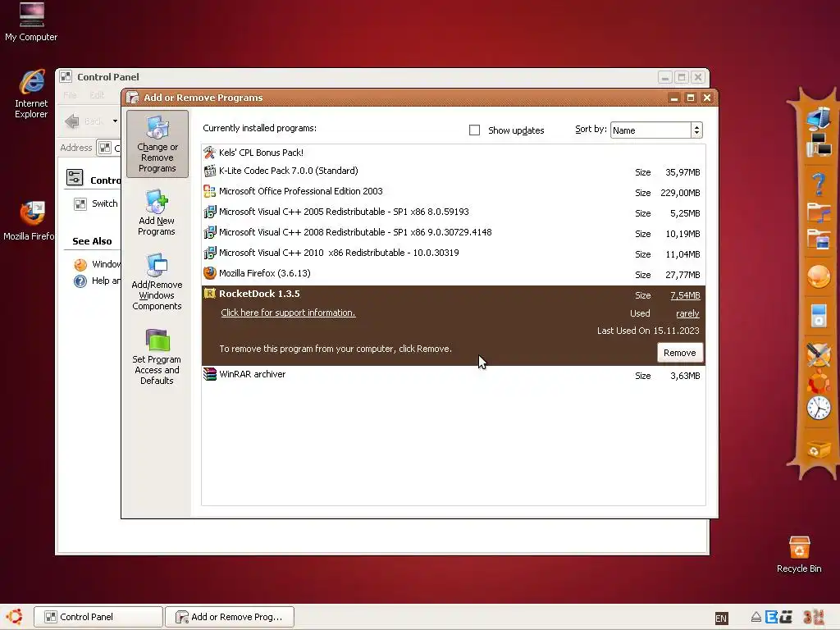840x630 pixels.
Task: Select Change or Remove Programs sidebar icon
Action: click(x=157, y=144)
